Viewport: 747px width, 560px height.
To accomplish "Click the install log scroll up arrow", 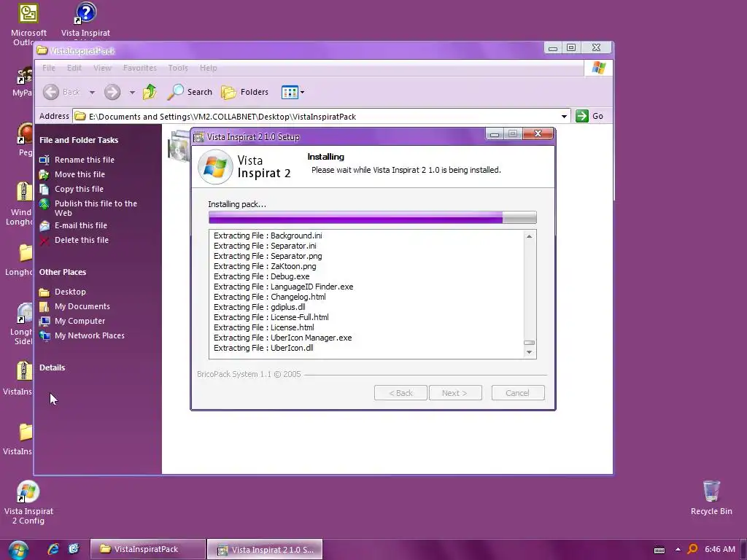I will [529, 236].
